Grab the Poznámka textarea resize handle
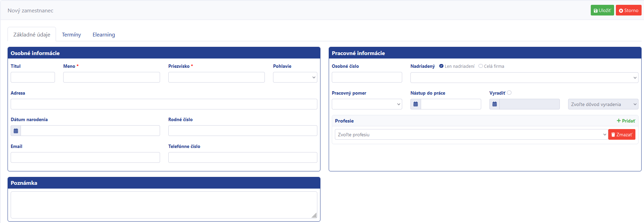Screen dimensions: 644x223 [314, 215]
